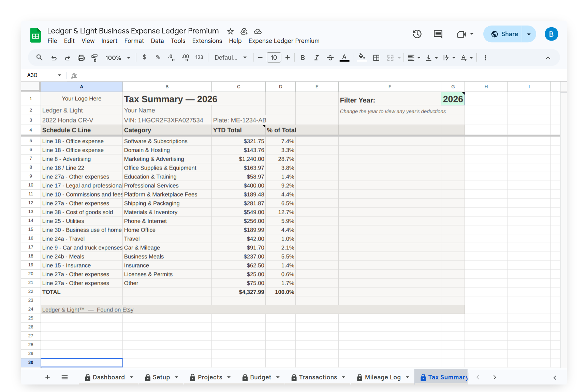The height and width of the screenshot is (392, 588).
Task: Click the Name box A30
Action: (44, 75)
